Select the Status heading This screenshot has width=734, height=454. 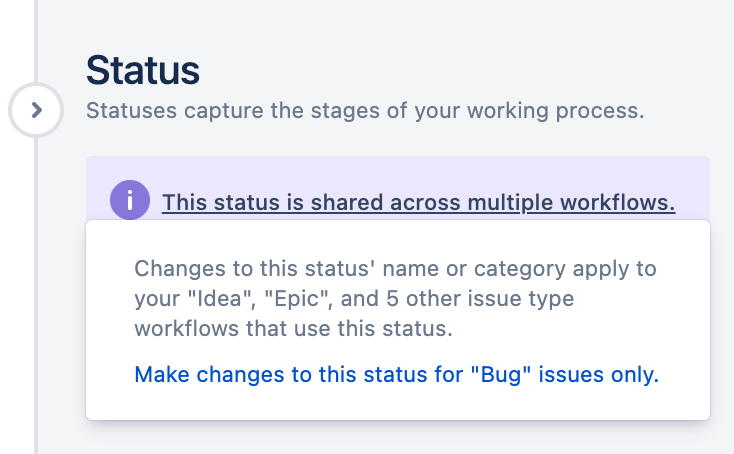(143, 70)
